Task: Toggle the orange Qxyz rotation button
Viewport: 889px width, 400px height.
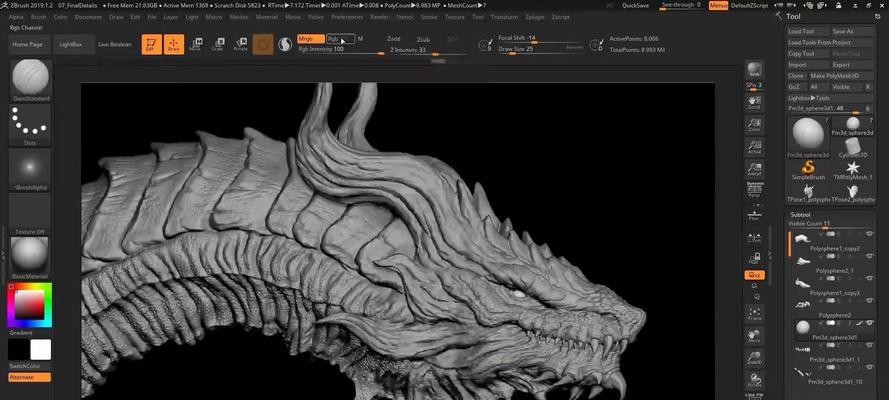Action: (x=755, y=275)
